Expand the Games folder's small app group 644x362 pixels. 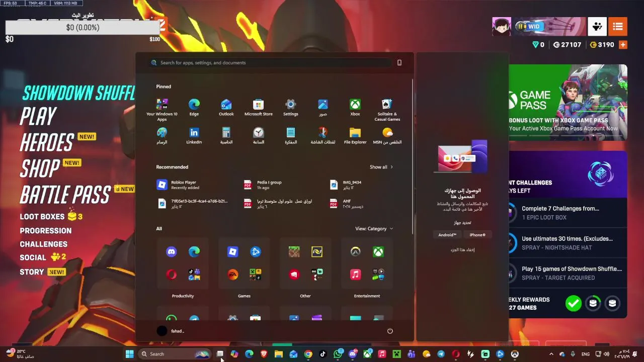click(x=256, y=275)
